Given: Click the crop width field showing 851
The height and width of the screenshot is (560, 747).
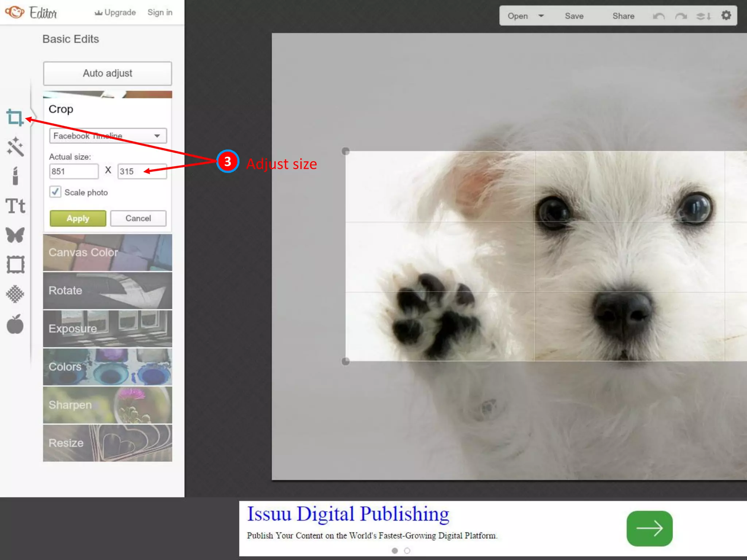Looking at the screenshot, I should pyautogui.click(x=74, y=171).
